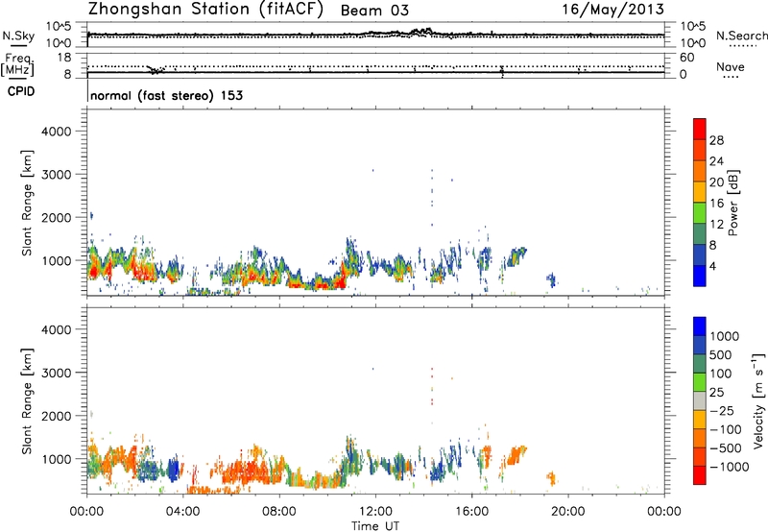Click the '18' tick on frequency axis
This screenshot has width=768, height=532.
pos(64,58)
